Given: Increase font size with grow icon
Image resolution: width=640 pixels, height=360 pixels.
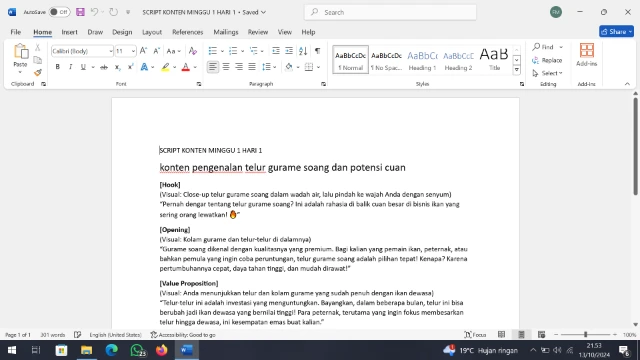Looking at the screenshot, I should [x=143, y=51].
